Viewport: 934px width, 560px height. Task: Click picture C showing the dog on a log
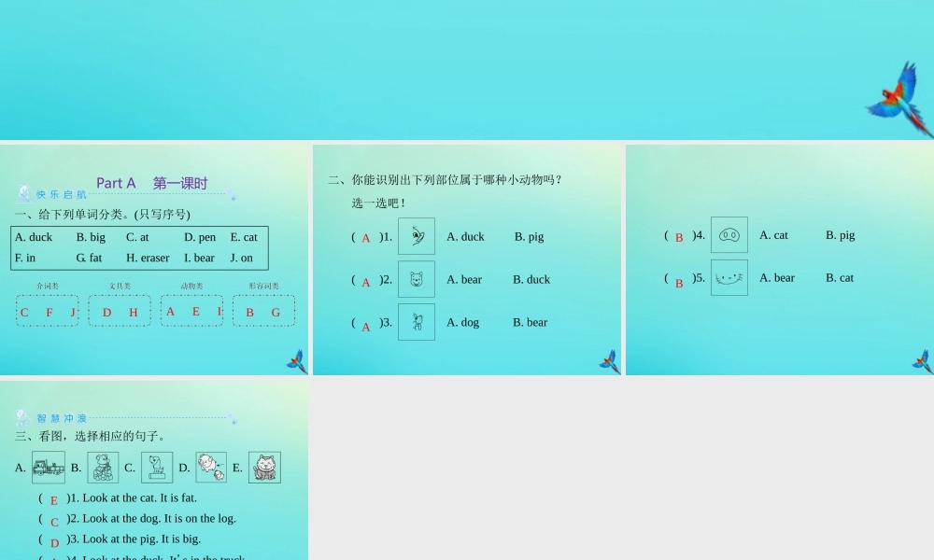(x=157, y=468)
